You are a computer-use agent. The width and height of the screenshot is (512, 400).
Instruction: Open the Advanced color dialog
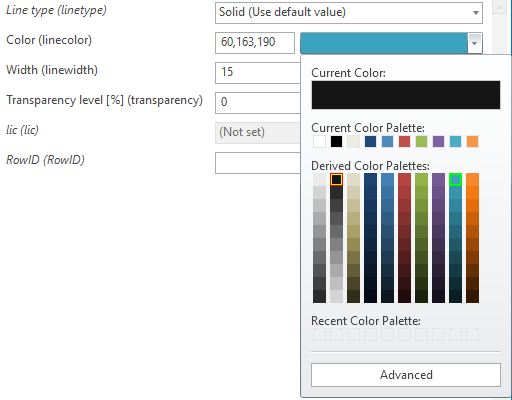[x=406, y=375]
